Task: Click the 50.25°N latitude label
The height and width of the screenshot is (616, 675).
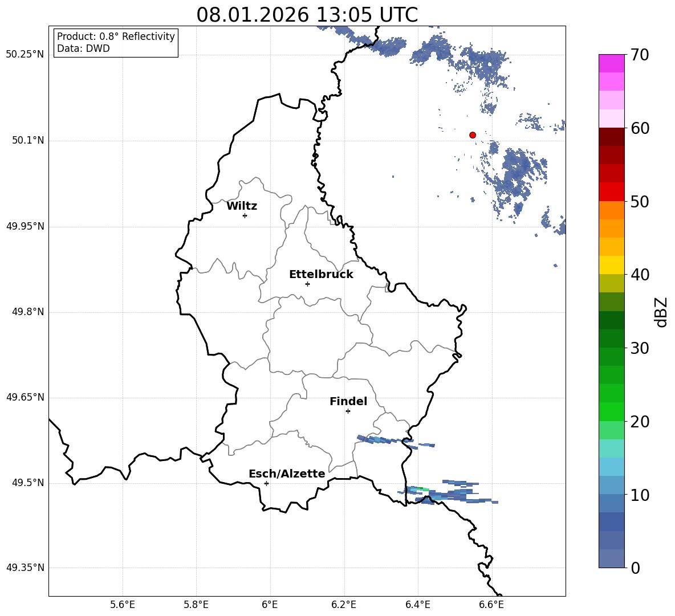Action: 25,55
